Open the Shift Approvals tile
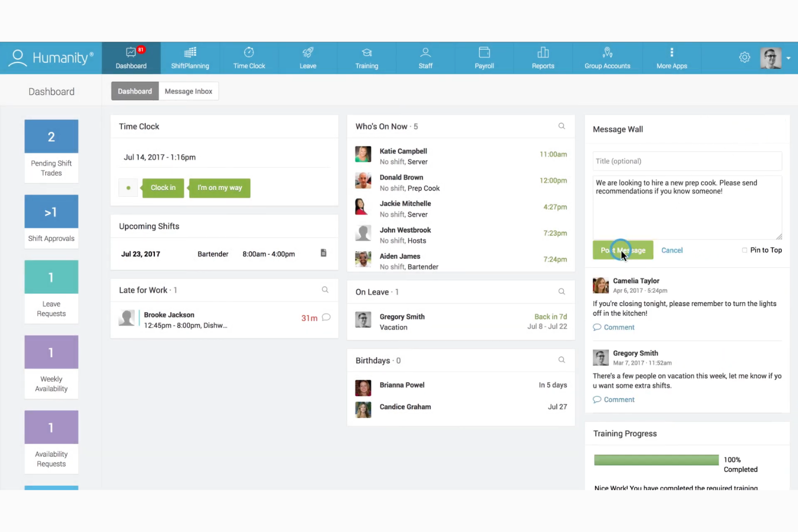The image size is (798, 532). pyautogui.click(x=51, y=221)
